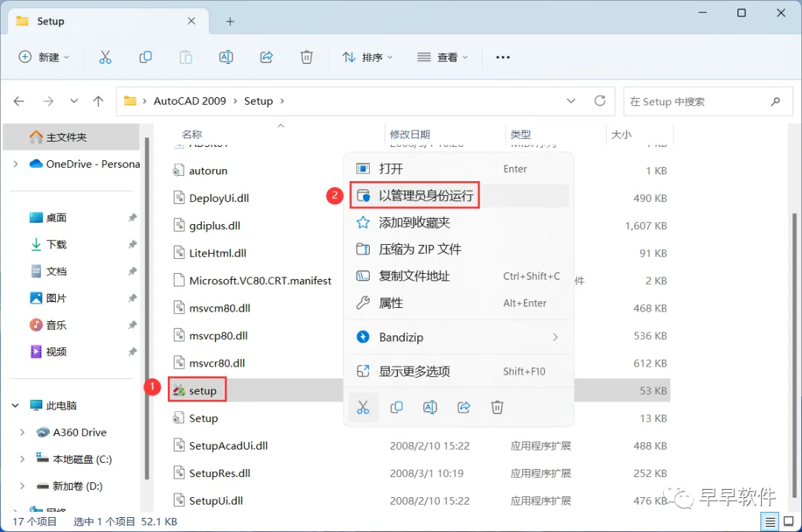Screen dimensions: 802x532
Task: Go up one folder level with up arrow
Action: (98, 101)
